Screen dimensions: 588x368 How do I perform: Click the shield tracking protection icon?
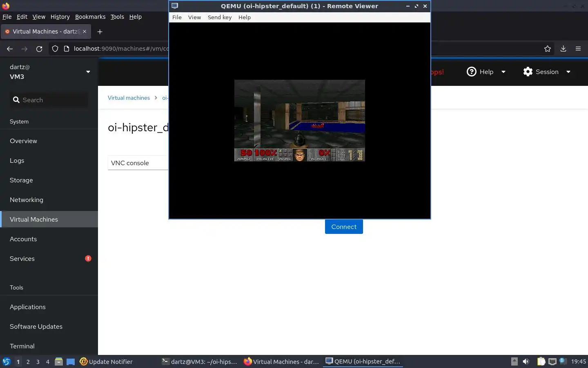click(55, 49)
